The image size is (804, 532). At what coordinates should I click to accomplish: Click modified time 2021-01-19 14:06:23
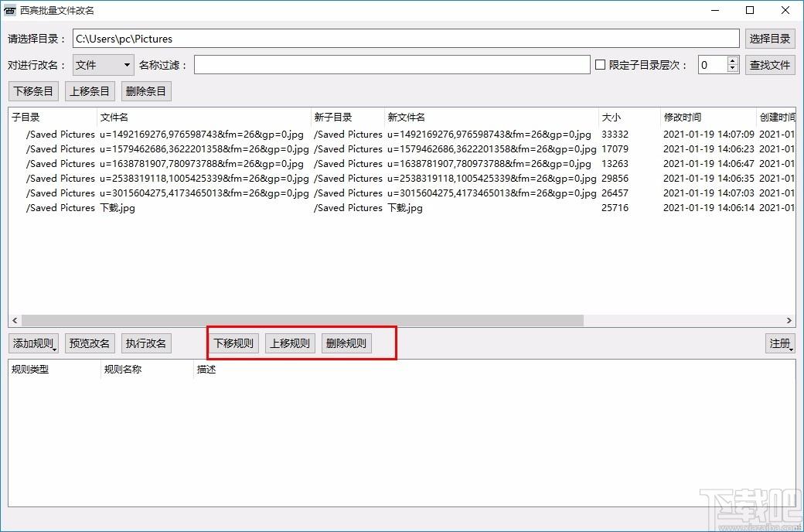point(709,148)
